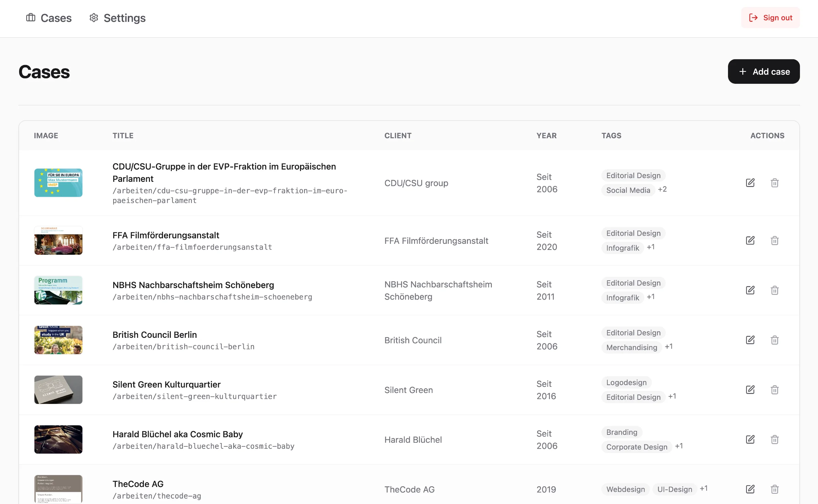Click the Infografik tag in FFA row

(622, 248)
